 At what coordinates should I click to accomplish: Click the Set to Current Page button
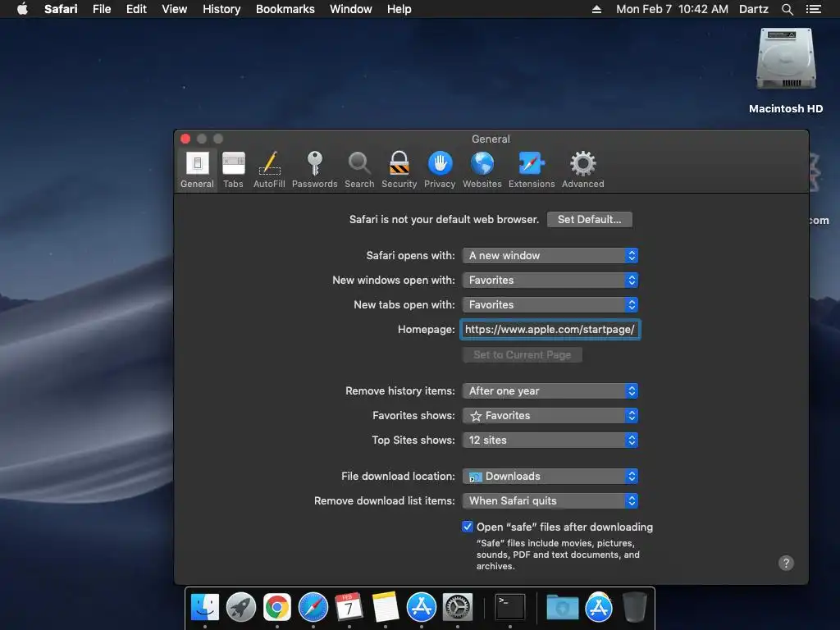[523, 354]
